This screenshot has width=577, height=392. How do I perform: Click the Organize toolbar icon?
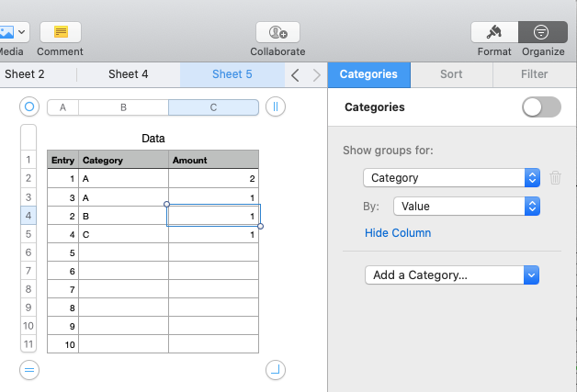(542, 31)
